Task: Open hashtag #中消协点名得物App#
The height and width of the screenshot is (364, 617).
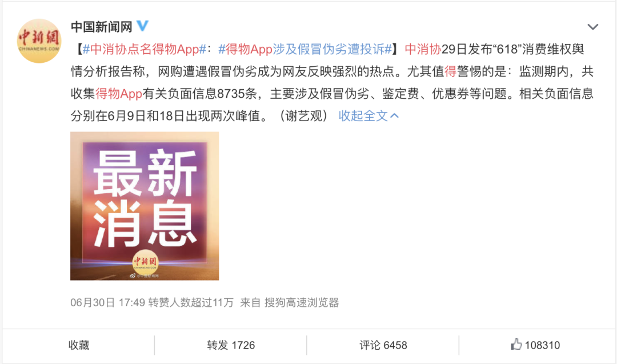Action: tap(145, 49)
